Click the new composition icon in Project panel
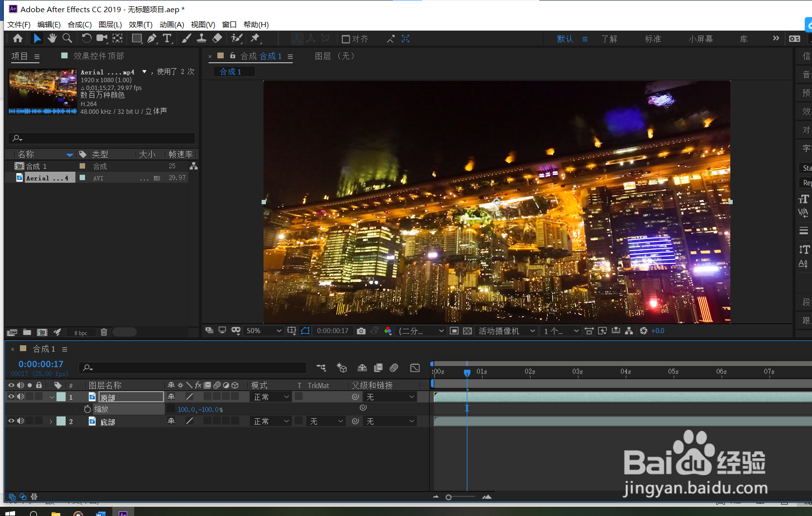The width and height of the screenshot is (812, 516). pos(42,332)
